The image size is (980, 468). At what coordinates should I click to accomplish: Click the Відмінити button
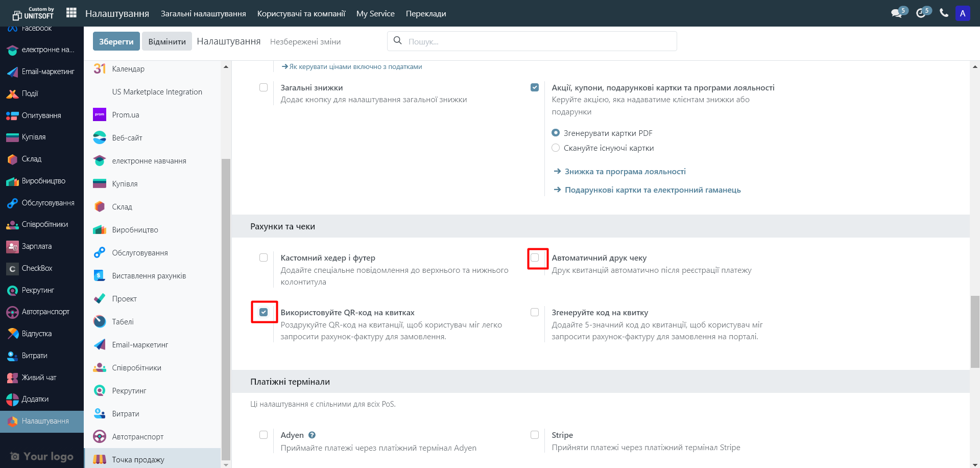(167, 41)
